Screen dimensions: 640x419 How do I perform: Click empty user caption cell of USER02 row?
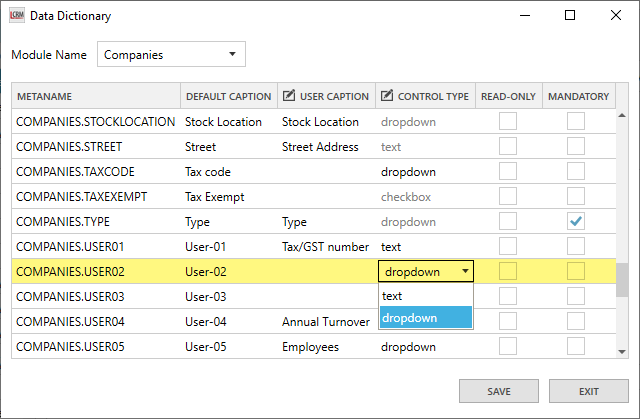point(326,271)
